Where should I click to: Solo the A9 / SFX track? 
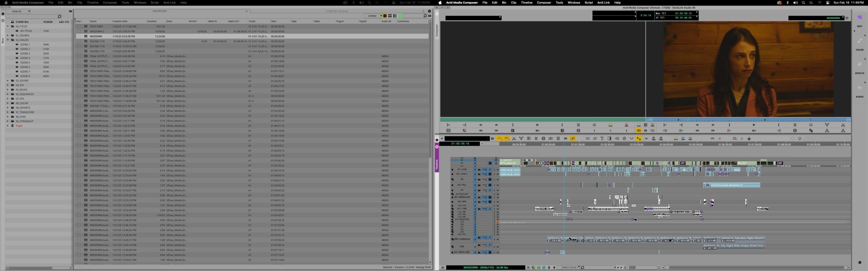[x=494, y=202]
